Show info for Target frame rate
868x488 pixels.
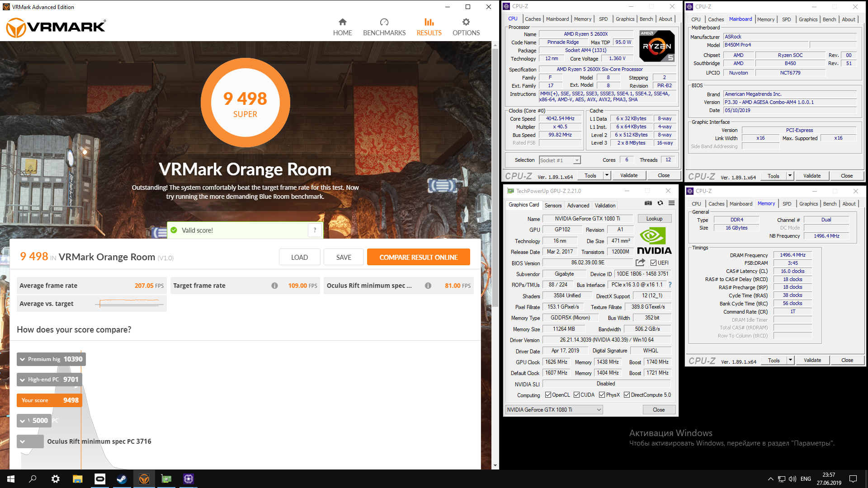pyautogui.click(x=274, y=286)
